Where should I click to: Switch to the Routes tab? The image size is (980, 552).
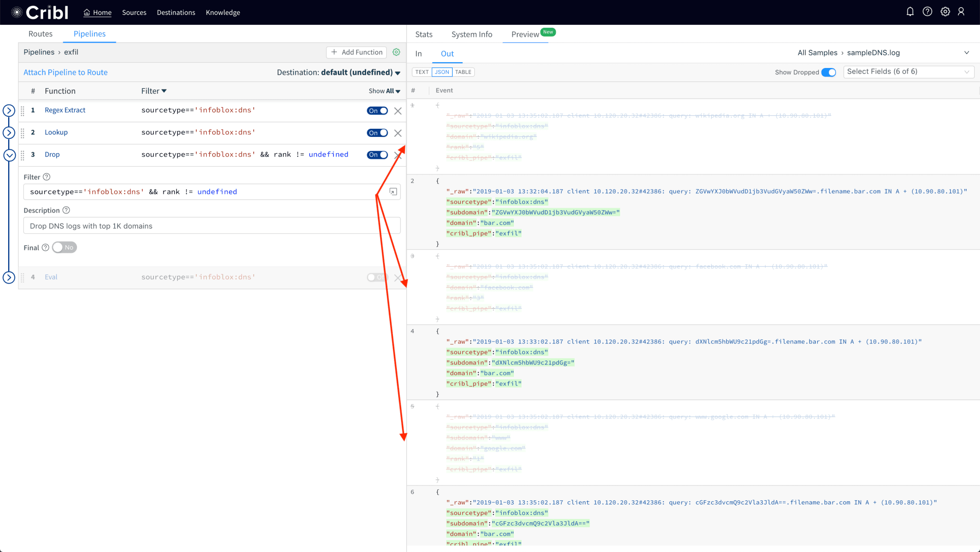(40, 34)
